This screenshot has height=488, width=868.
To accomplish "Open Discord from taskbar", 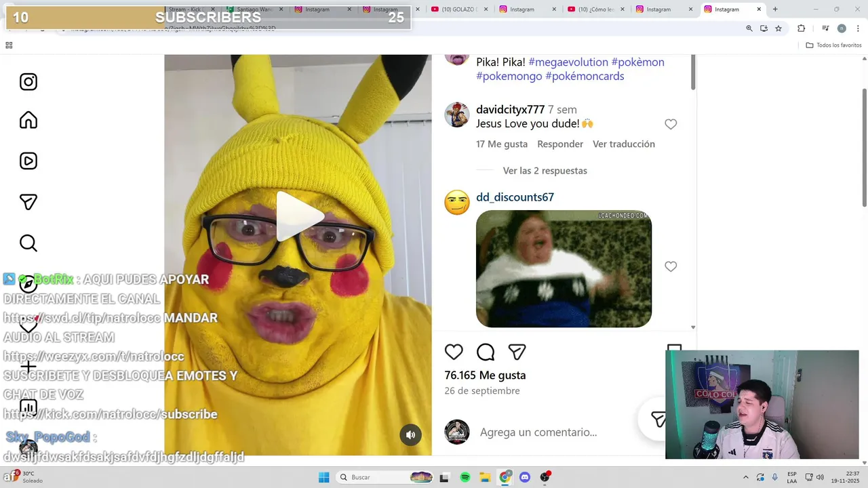I will coord(525,477).
